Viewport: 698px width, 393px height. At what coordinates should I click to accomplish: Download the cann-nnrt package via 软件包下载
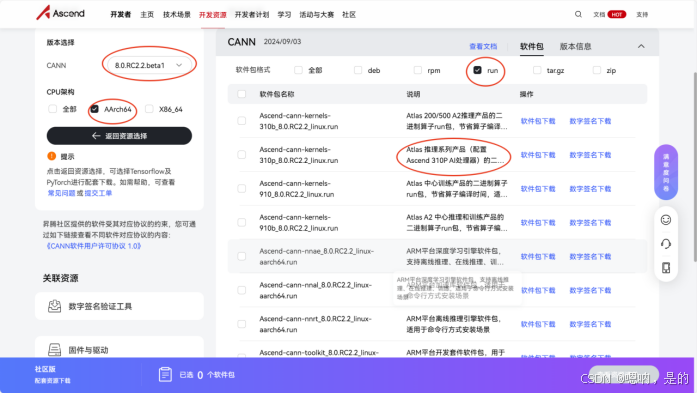tap(538, 324)
